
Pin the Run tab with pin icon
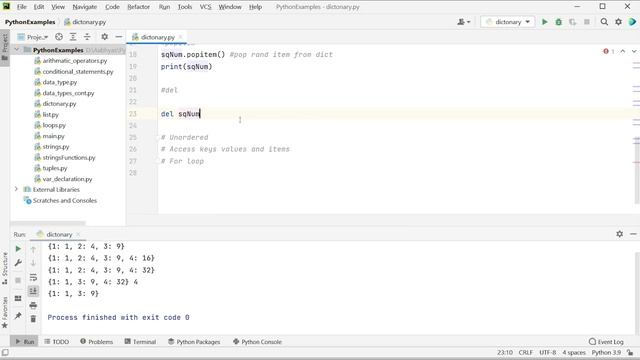(18, 316)
